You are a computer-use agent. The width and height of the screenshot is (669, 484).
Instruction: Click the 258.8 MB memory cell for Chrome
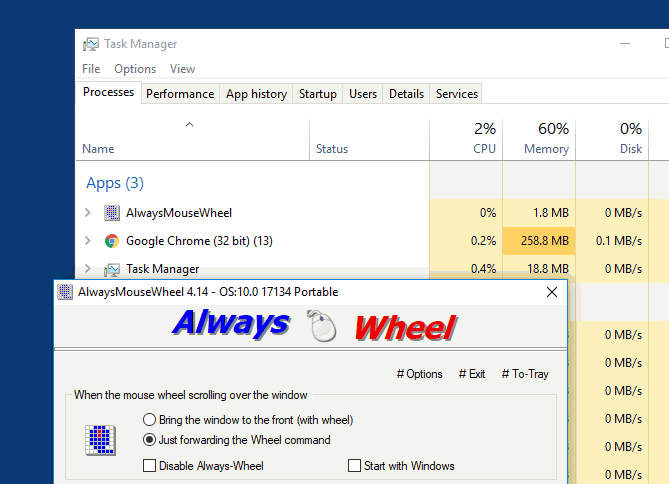539,241
